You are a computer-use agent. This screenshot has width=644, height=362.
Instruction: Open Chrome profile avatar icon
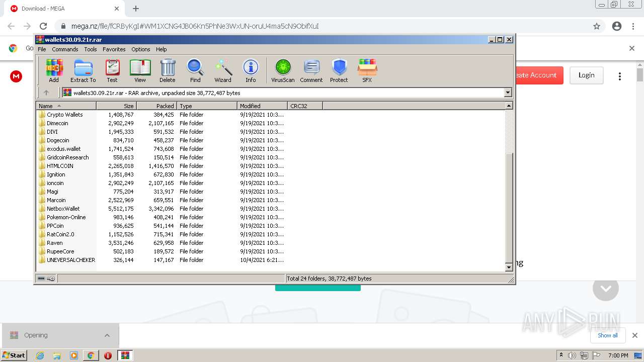(x=617, y=26)
